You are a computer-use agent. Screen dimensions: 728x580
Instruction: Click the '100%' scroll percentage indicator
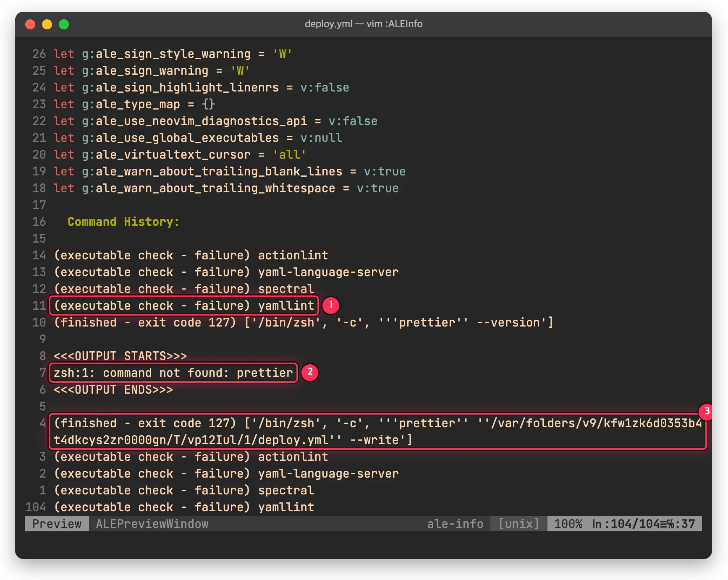click(568, 524)
